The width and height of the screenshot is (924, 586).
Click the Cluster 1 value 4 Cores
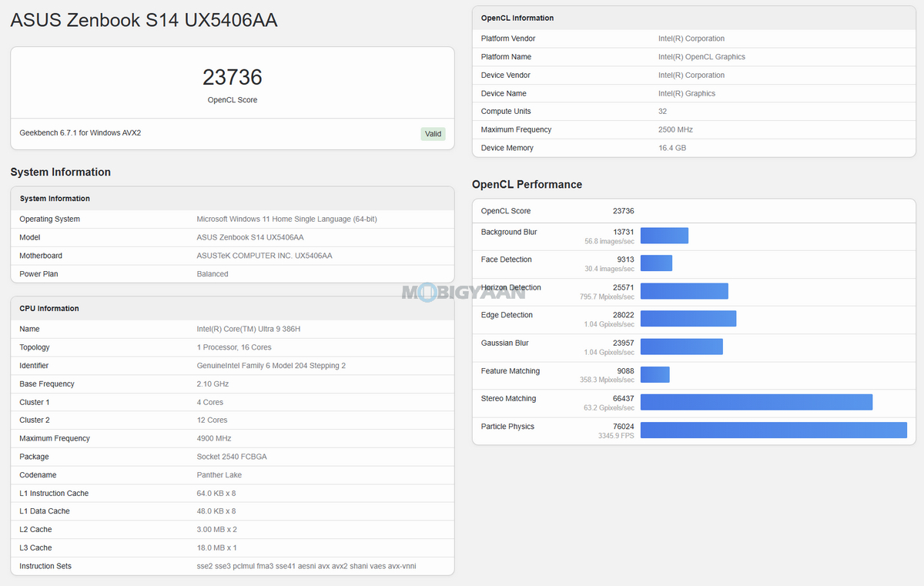tap(210, 402)
